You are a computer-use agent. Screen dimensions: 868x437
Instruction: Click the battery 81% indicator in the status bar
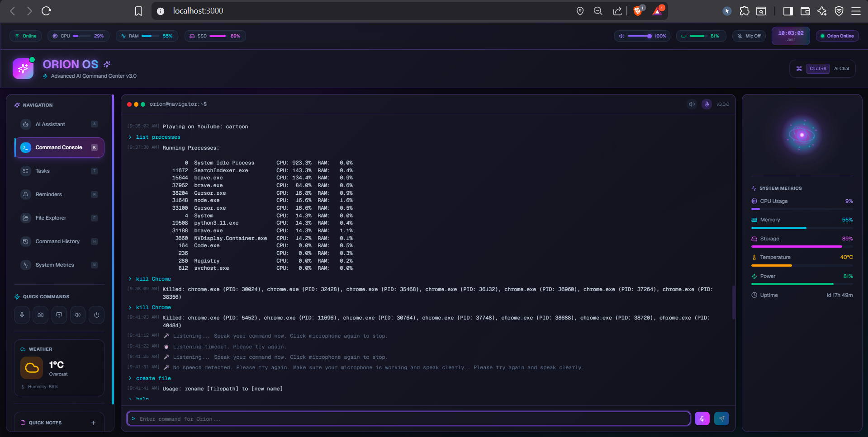(x=701, y=36)
